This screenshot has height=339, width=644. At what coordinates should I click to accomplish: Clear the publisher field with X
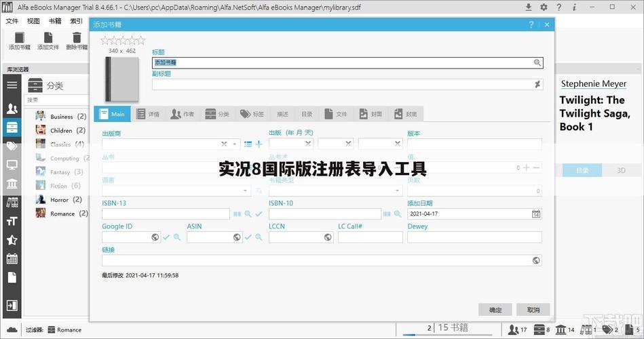[x=224, y=144]
